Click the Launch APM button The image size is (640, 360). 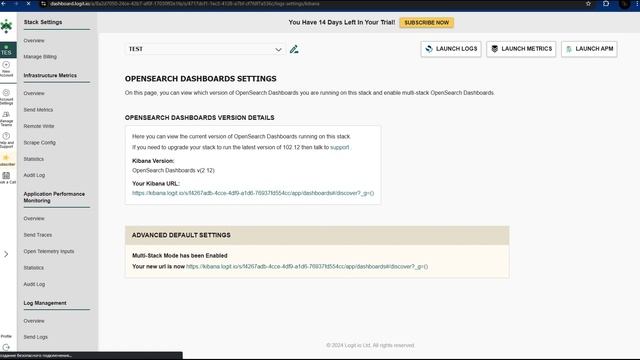[x=589, y=49]
